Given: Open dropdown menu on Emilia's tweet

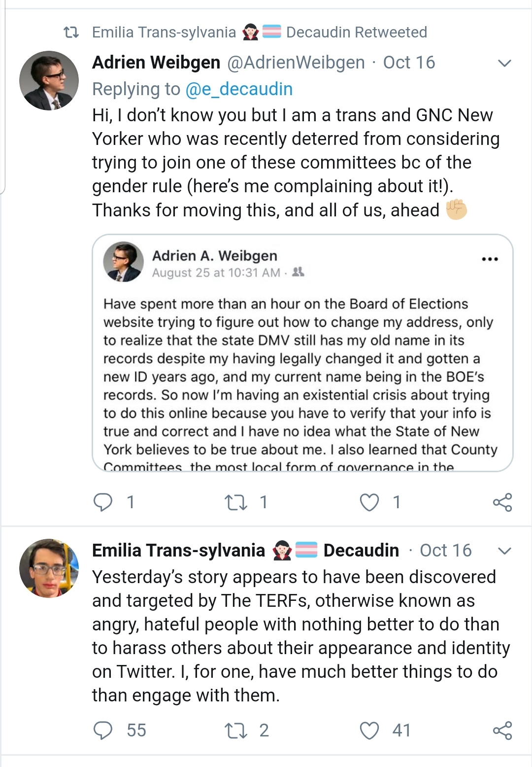Looking at the screenshot, I should (x=504, y=551).
